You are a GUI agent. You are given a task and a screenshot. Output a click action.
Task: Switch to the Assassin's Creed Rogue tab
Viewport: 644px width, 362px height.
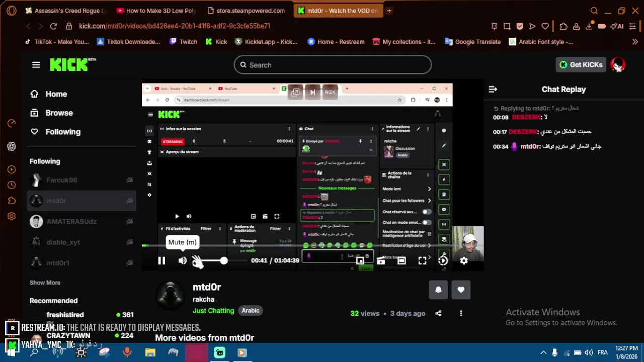(65, 11)
